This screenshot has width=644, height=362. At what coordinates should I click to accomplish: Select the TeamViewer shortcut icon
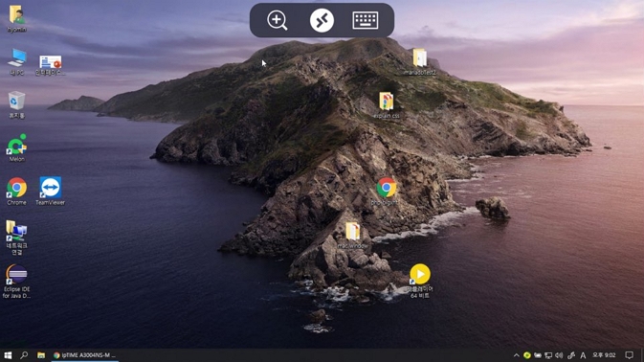[50, 192]
